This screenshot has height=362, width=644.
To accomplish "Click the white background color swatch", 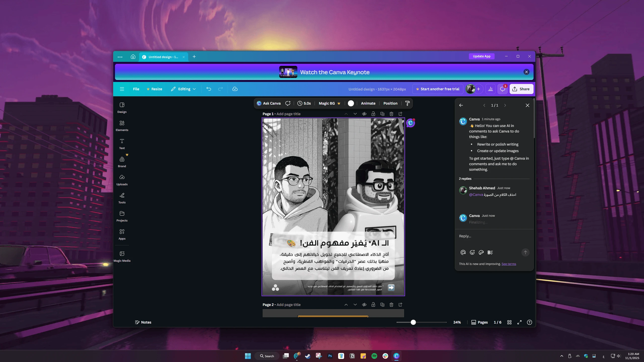I will (x=351, y=103).
